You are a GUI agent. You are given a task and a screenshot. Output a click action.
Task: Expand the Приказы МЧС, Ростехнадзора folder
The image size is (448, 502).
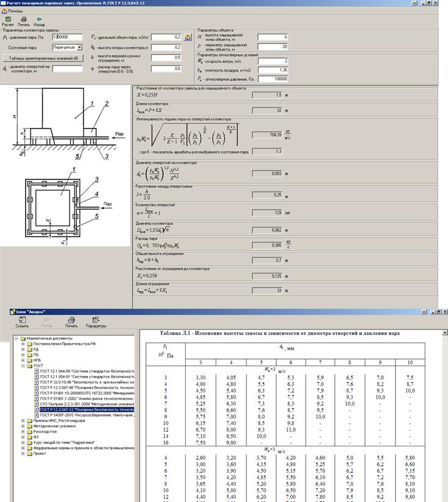(x=23, y=421)
